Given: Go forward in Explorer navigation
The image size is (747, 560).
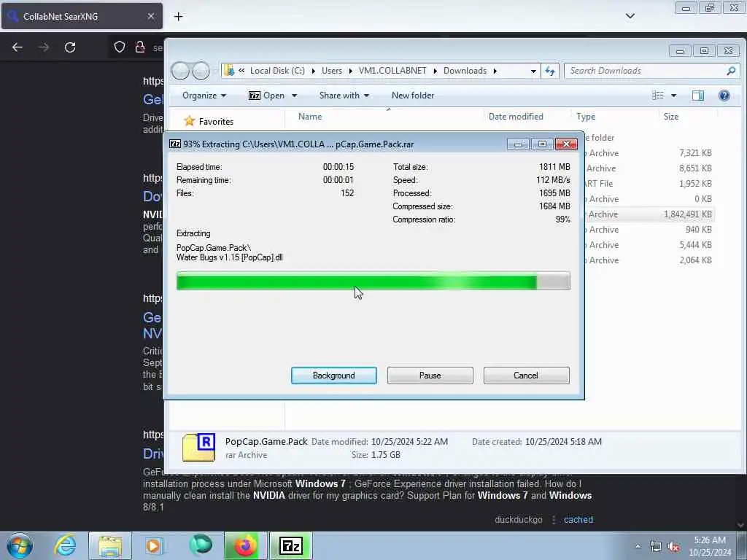Looking at the screenshot, I should [x=201, y=71].
